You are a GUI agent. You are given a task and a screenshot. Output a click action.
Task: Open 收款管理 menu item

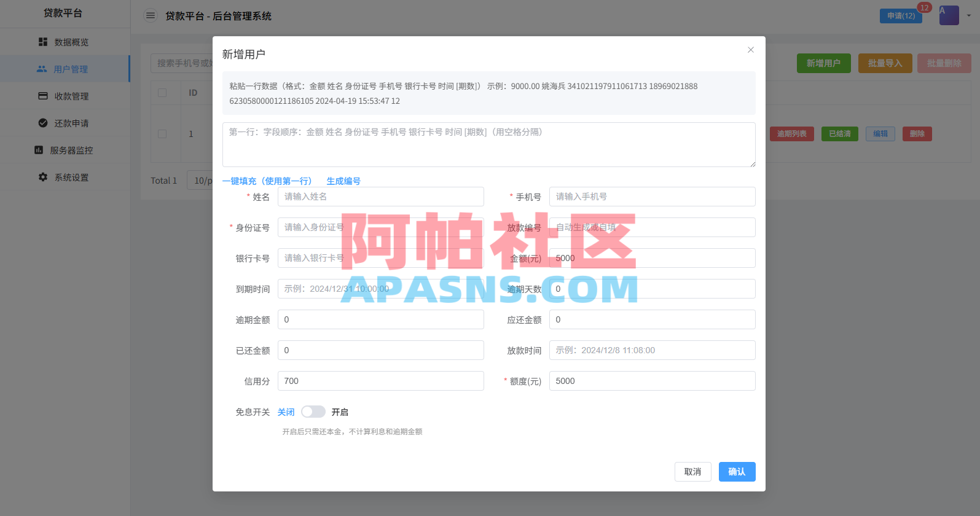(x=65, y=96)
